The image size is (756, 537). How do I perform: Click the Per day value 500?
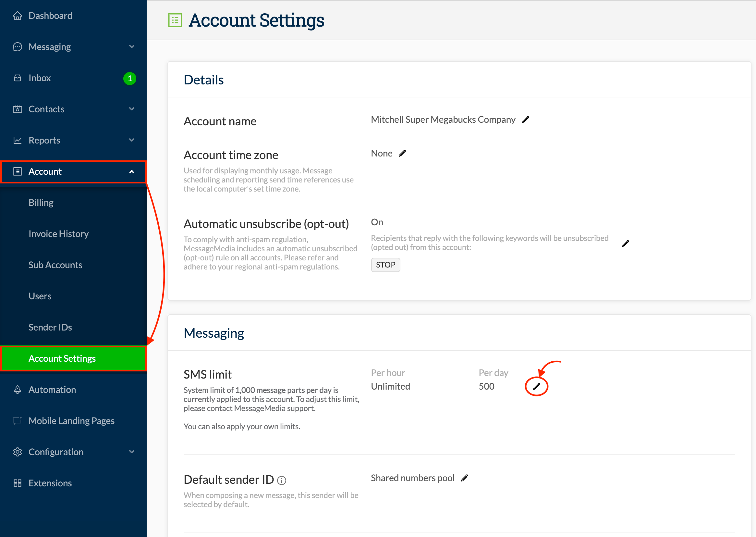[486, 386]
